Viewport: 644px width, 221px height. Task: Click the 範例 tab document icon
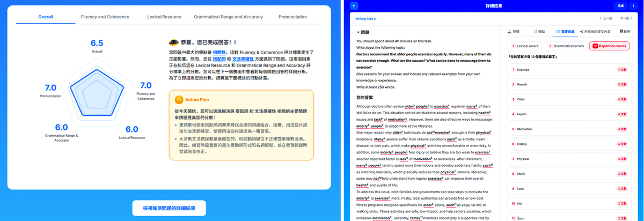point(620,32)
